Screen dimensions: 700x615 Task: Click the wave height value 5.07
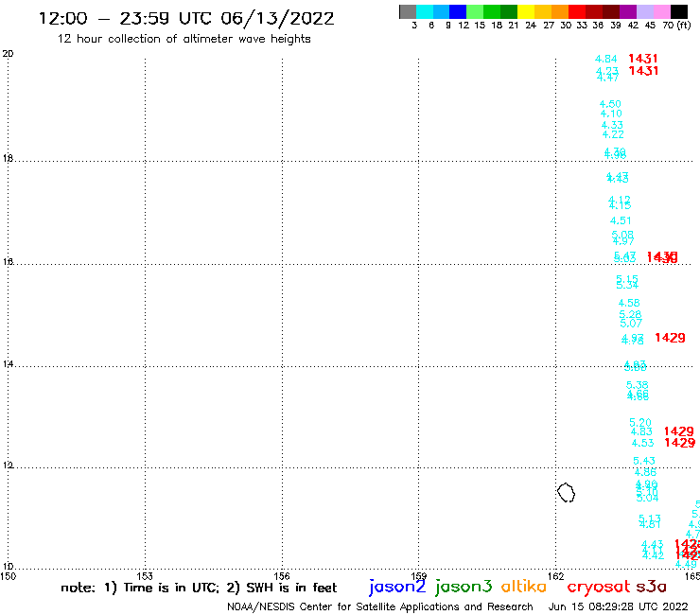[631, 324]
